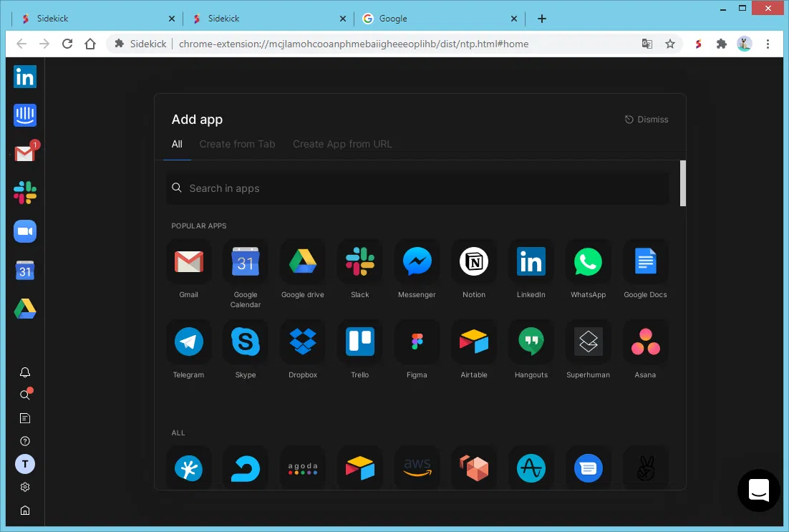
Task: Select the All tab
Action: click(x=177, y=144)
